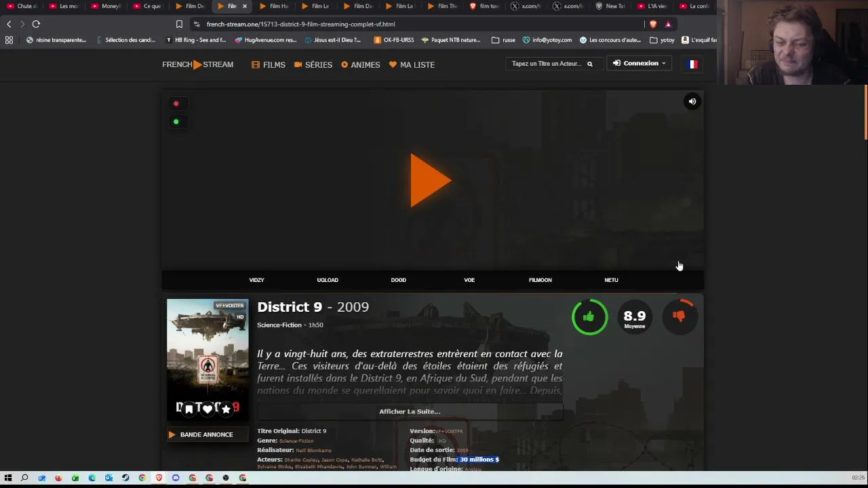Screen dimensions: 868x488
Task: Open Excel from the taskbar
Action: (75, 478)
